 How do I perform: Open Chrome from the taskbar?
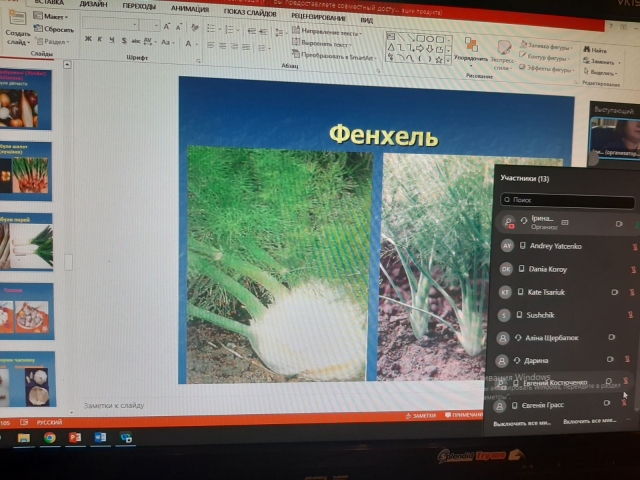(x=49, y=437)
